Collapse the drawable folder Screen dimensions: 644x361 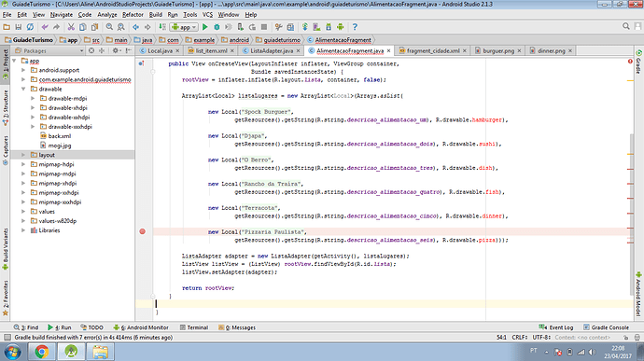23,90
